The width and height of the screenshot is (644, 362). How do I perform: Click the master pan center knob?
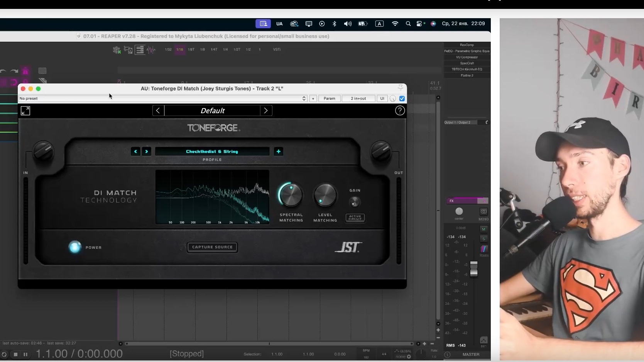coord(459,211)
